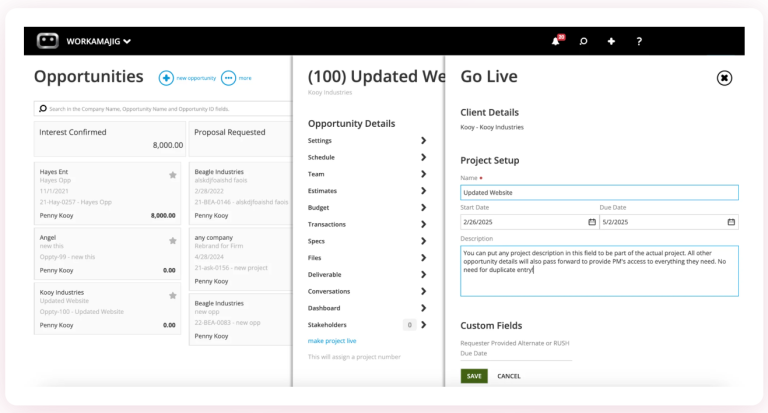Click the project Name input field
Viewport: 768px width, 413px height.
599,192
